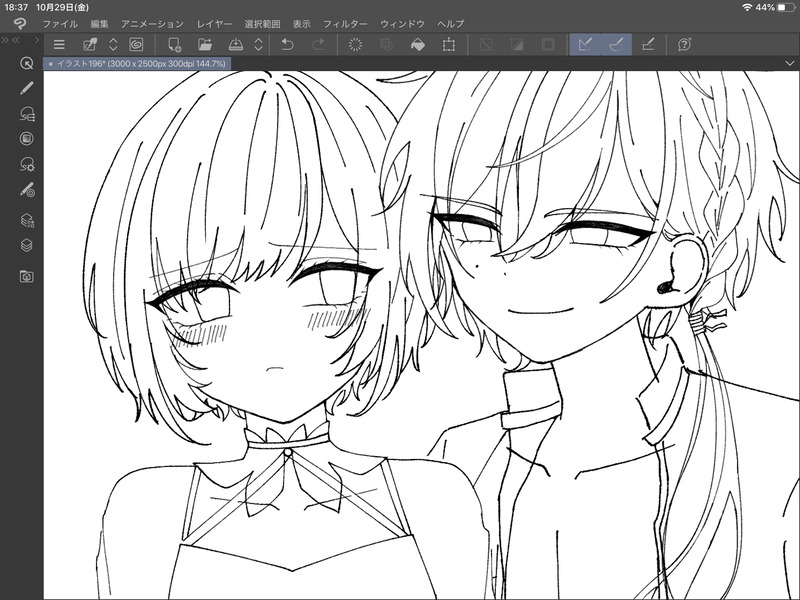Click the single right chevron above sidebar

coord(37,40)
